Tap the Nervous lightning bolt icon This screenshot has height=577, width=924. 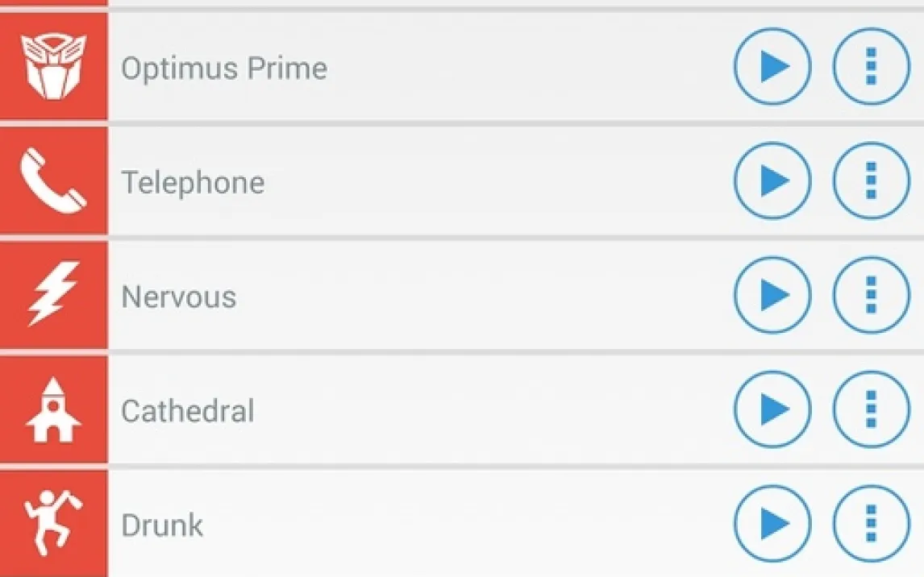[53, 296]
